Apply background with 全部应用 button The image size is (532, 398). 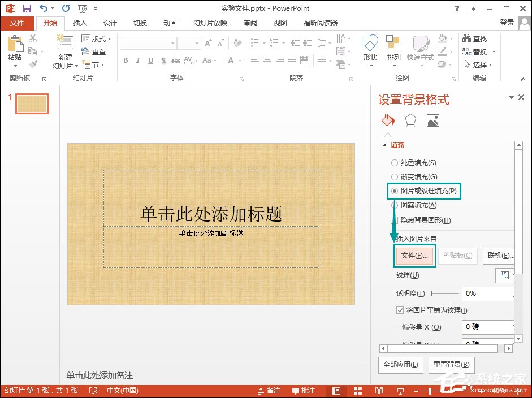400,365
